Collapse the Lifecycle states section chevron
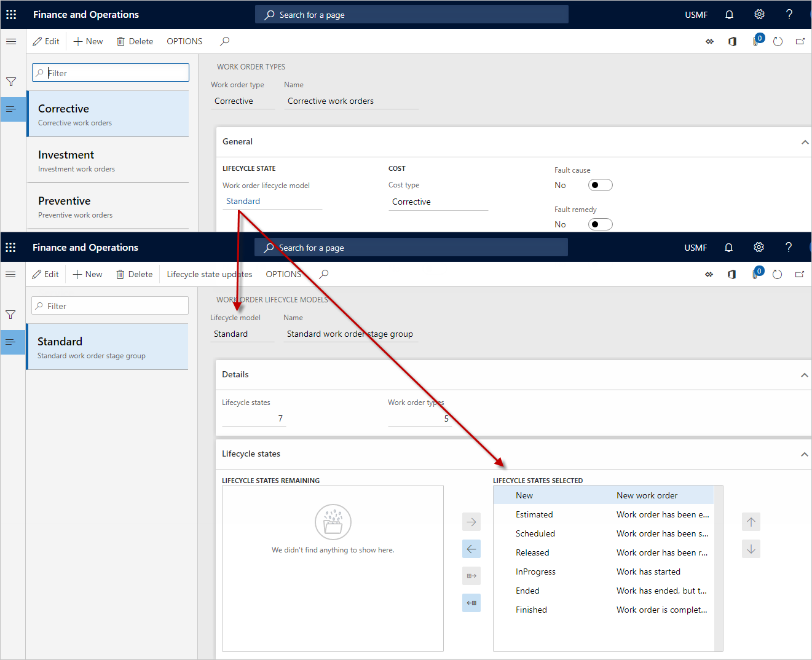This screenshot has width=812, height=660. point(804,454)
